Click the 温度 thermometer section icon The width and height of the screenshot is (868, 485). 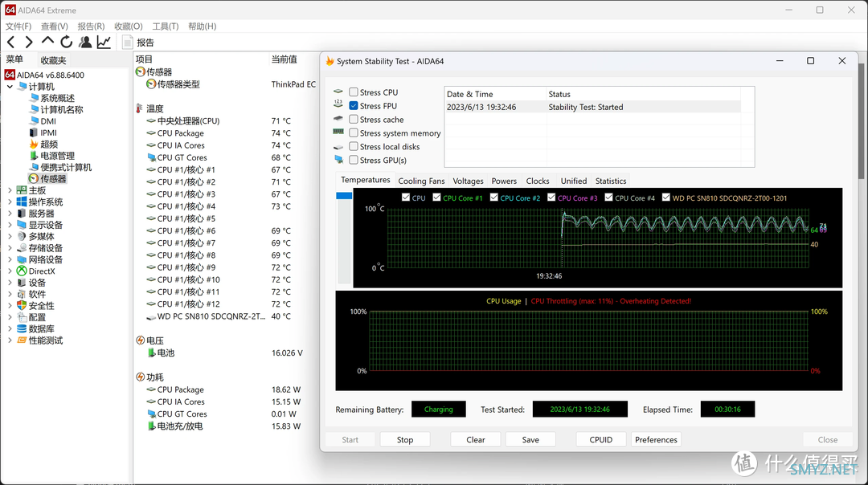coord(140,108)
